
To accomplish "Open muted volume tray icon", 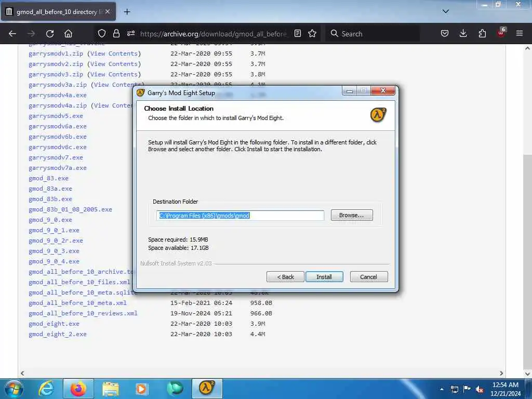I will pos(480,389).
